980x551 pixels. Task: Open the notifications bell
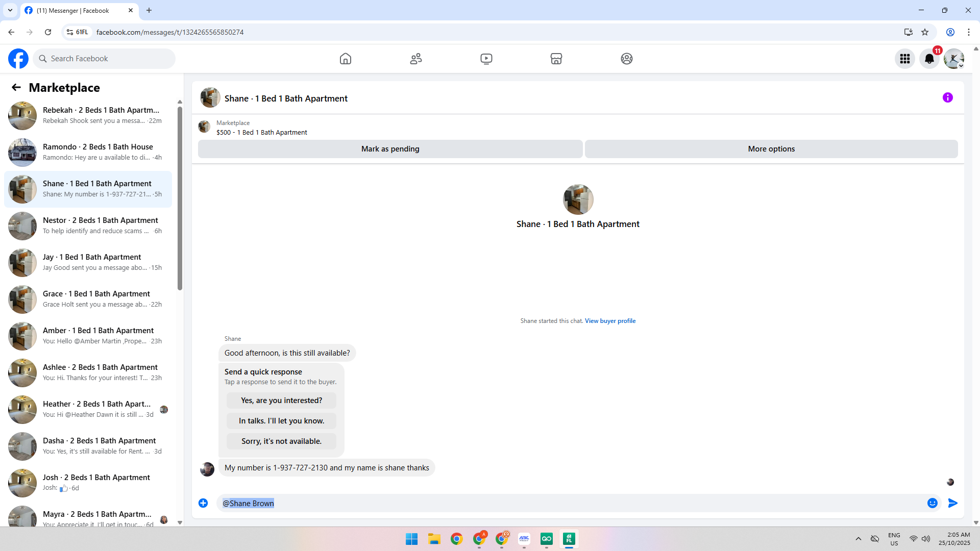pos(929,59)
